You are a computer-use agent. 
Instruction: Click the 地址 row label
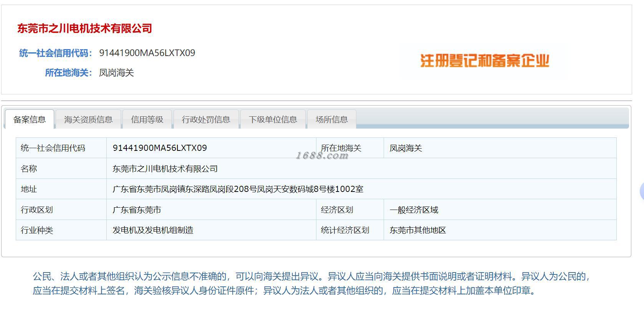pos(29,189)
